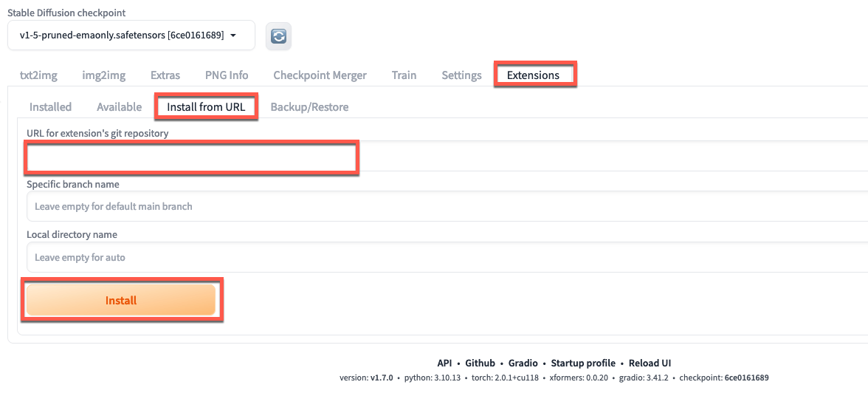Open the Github footer link
Viewport: 868px width, 396px height.
coord(480,363)
